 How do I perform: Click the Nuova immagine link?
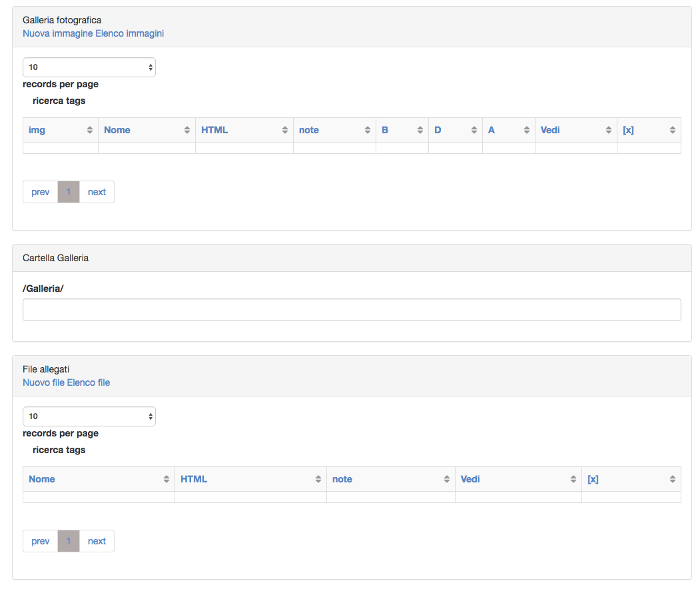57,33
